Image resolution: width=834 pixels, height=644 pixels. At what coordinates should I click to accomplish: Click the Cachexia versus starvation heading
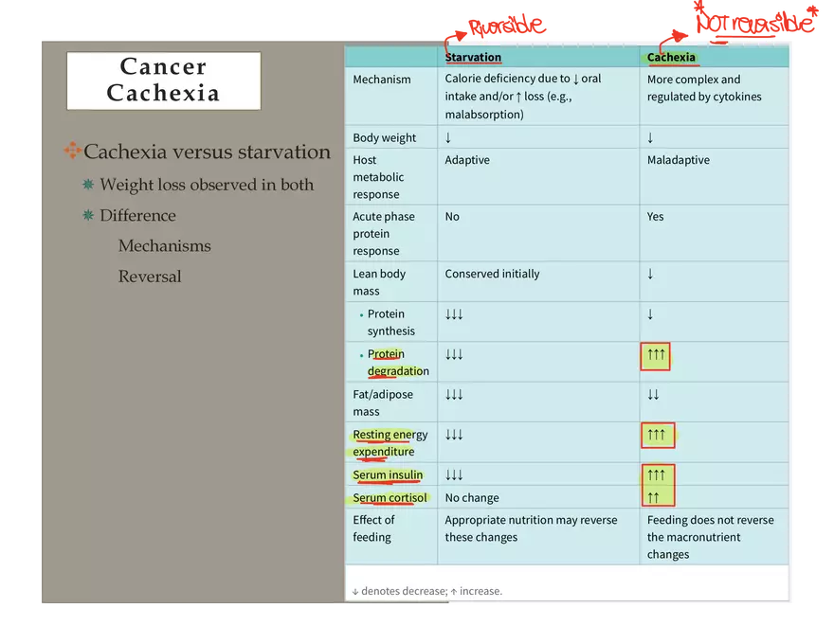click(207, 152)
